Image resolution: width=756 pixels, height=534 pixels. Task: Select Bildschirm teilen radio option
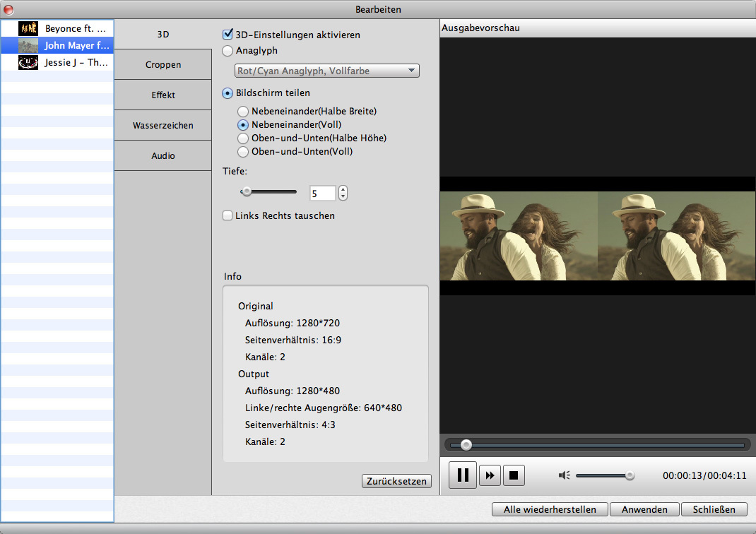click(x=228, y=93)
